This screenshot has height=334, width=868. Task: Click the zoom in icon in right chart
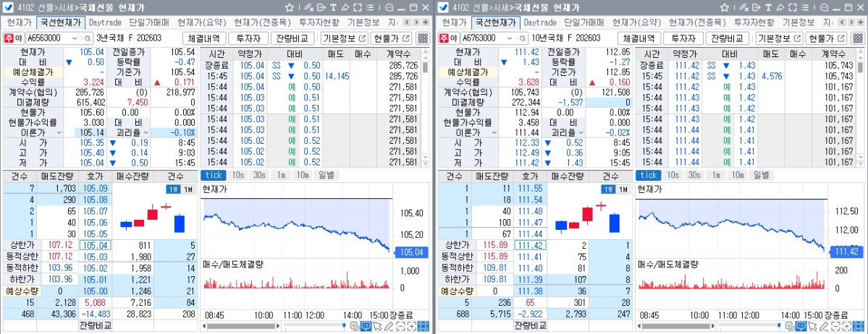pyautogui.click(x=846, y=326)
